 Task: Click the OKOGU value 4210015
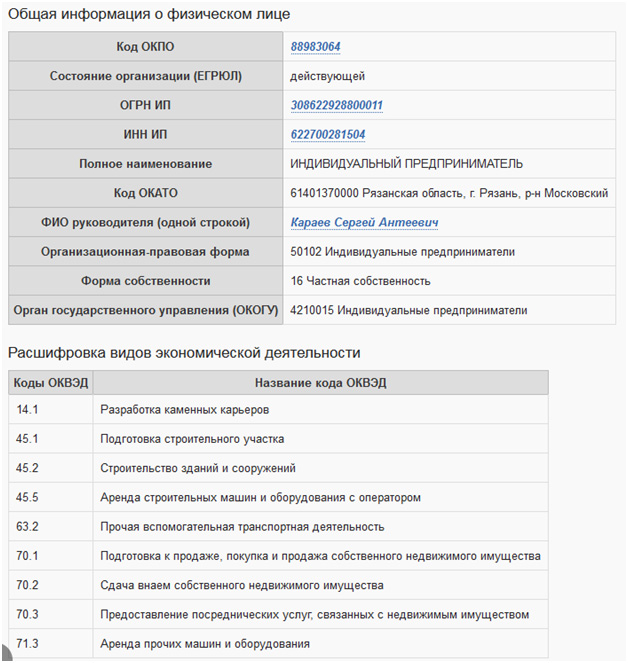click(x=408, y=310)
